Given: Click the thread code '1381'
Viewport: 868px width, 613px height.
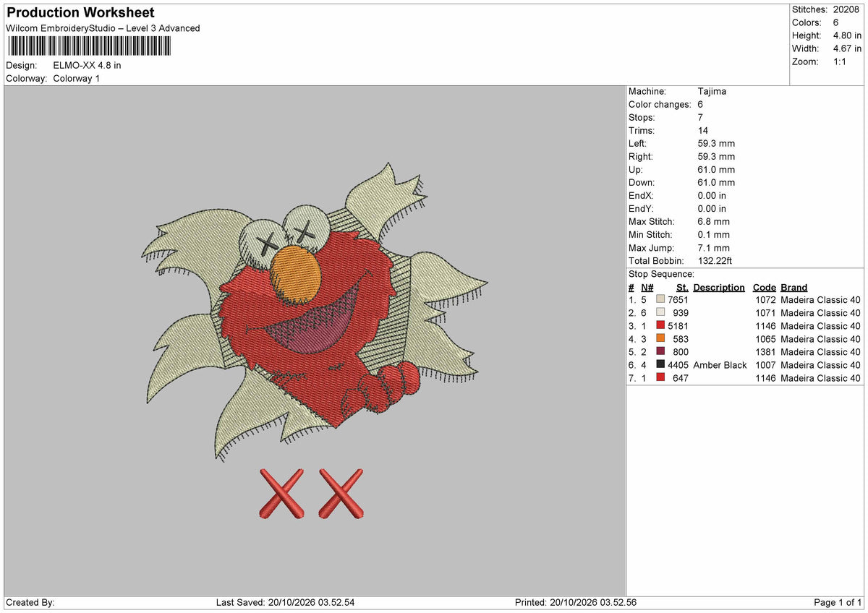Looking at the screenshot, I should pos(765,352).
